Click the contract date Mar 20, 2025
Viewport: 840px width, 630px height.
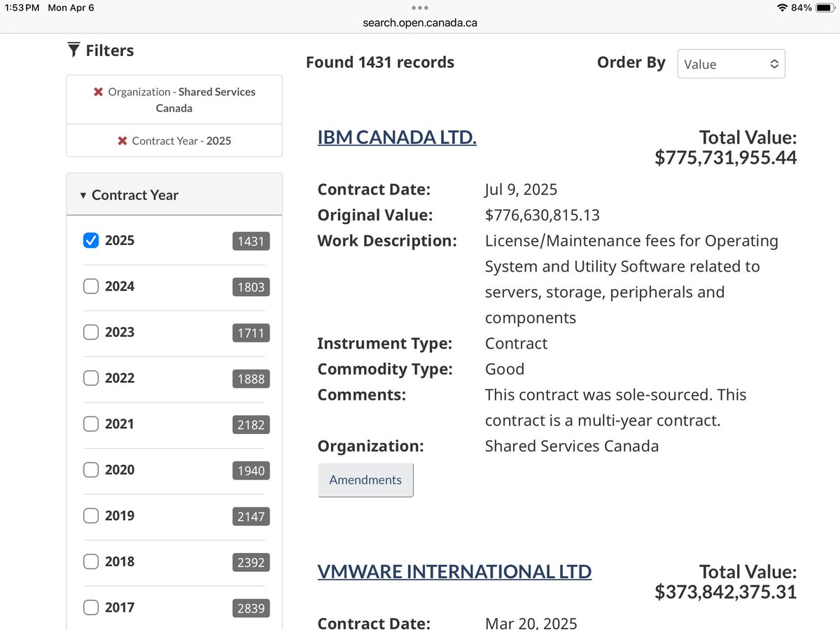[531, 623]
